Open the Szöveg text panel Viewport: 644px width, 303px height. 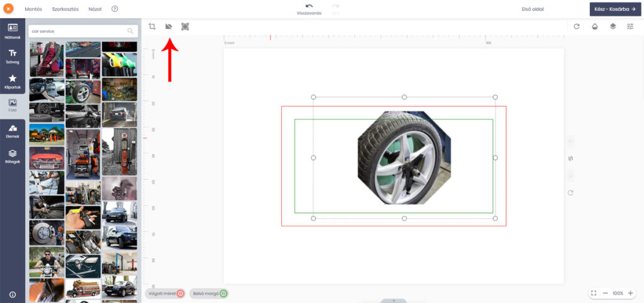(13, 56)
